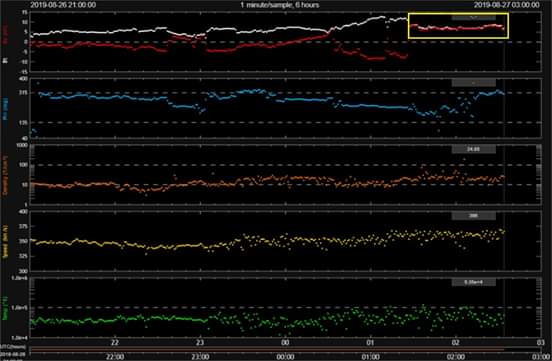Click the value readout box in the Phi panel
The image size is (552, 361).
(x=473, y=83)
